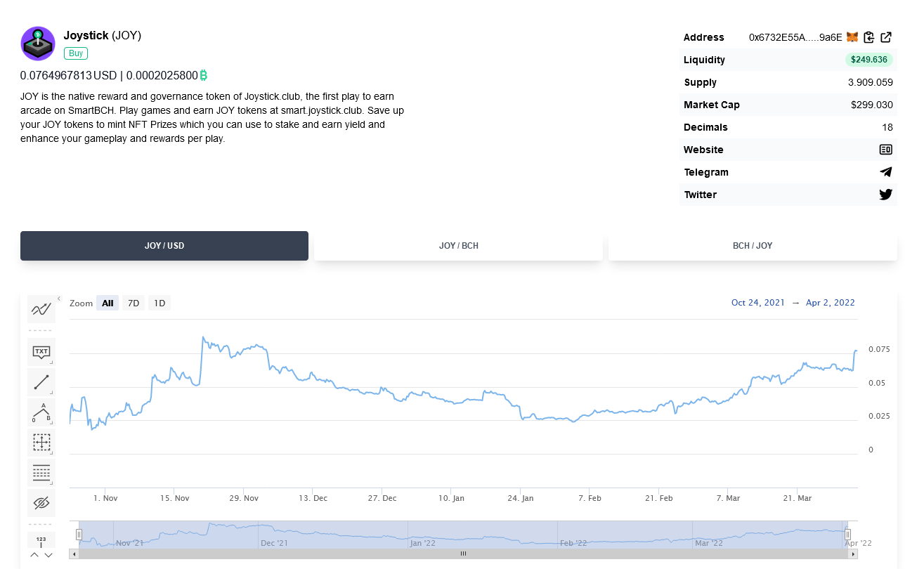This screenshot has height=569, width=924.
Task: Select the 123 vertical counter tool
Action: pos(41,539)
